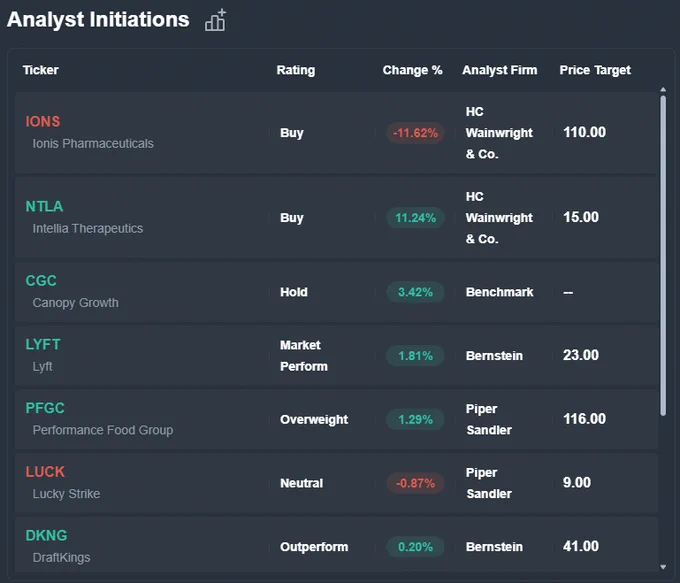Click the Hold rating for CGC
This screenshot has height=583, width=680.
tap(294, 292)
